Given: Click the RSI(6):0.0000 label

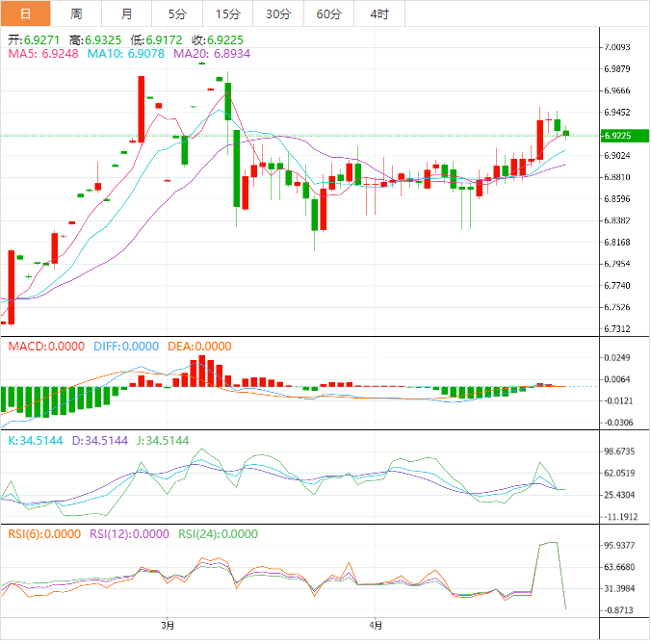Looking at the screenshot, I should coord(44,533).
